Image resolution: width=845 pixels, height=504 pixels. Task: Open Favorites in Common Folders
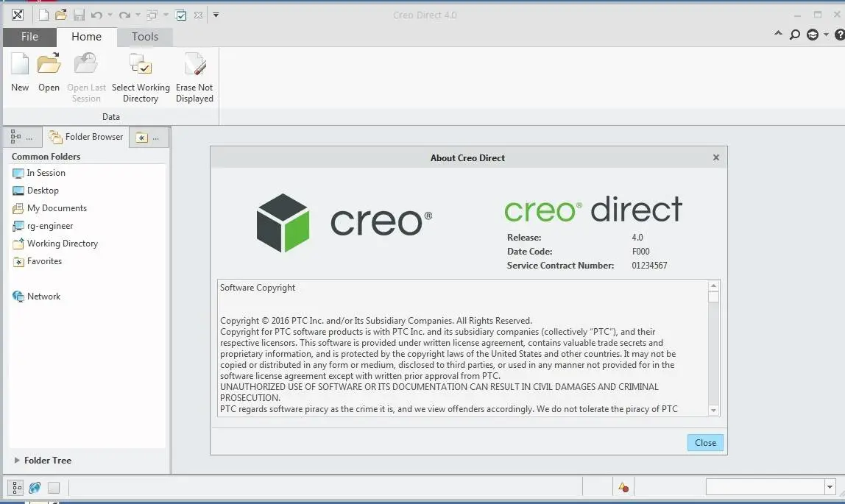click(x=38, y=262)
